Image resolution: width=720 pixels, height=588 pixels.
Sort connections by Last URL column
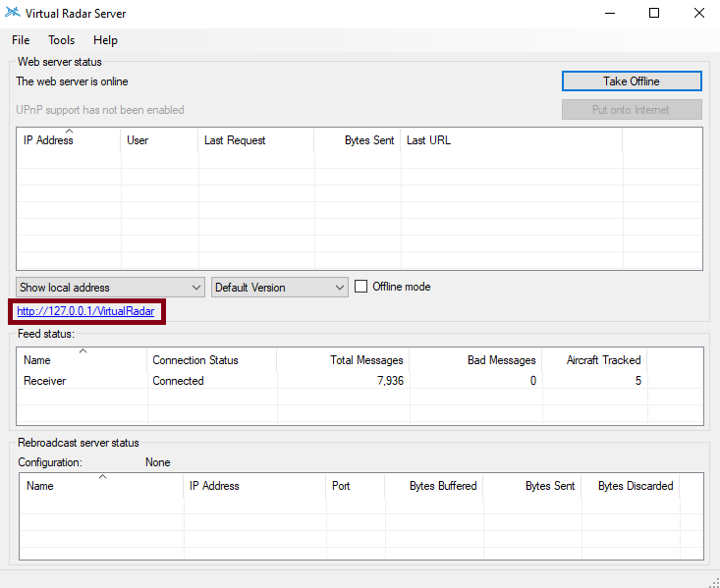512,140
